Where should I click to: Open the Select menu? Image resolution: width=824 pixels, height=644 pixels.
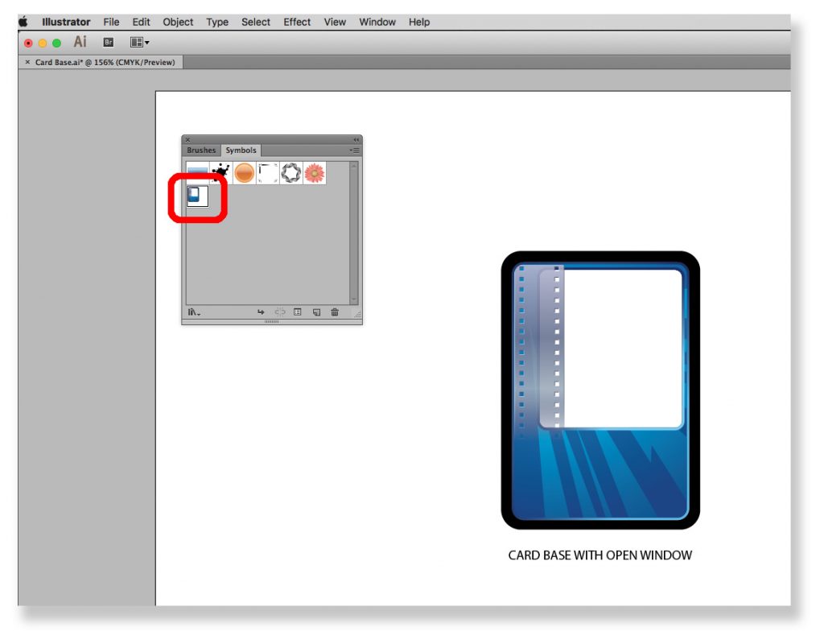pyautogui.click(x=255, y=22)
